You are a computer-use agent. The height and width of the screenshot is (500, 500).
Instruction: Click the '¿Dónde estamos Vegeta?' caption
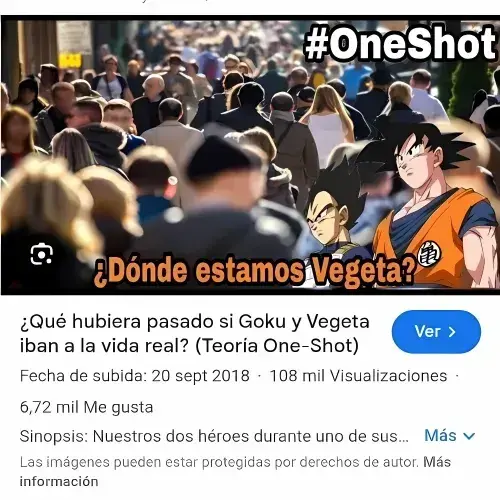pos(255,271)
